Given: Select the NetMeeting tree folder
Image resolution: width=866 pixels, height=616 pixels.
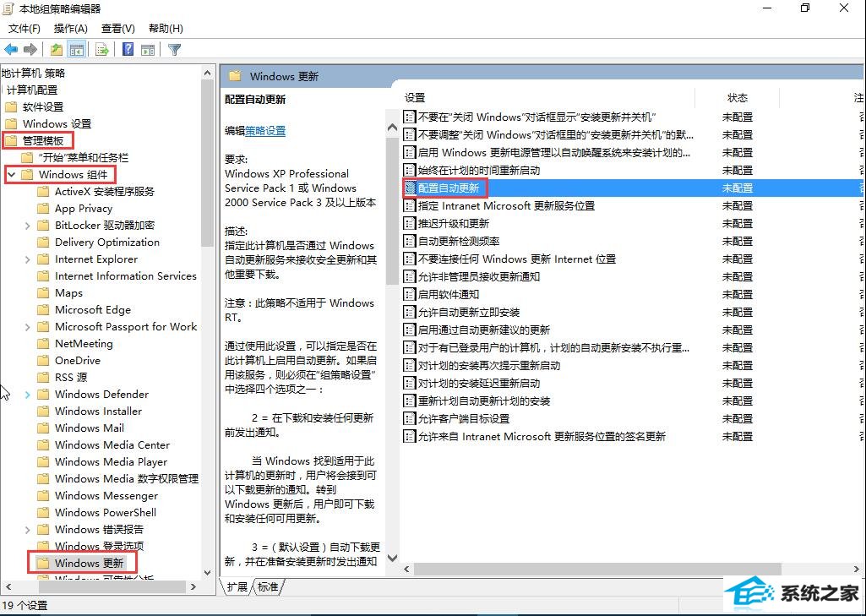Looking at the screenshot, I should pos(84,344).
